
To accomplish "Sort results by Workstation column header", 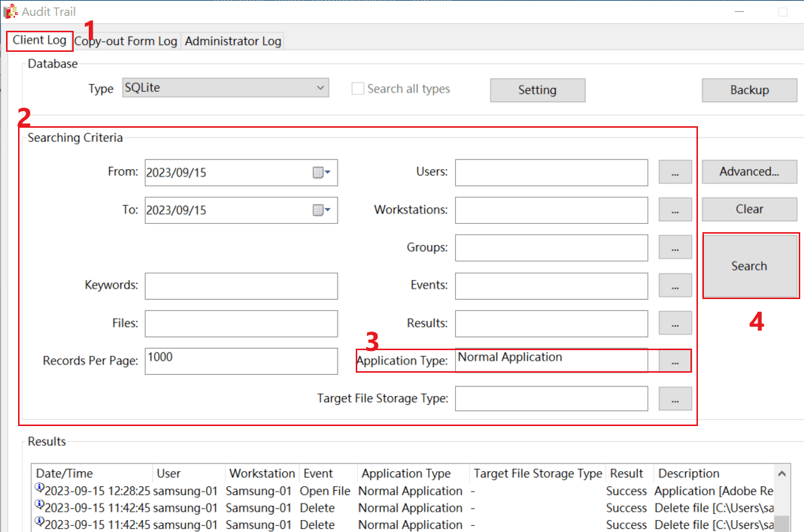I will 262,473.
